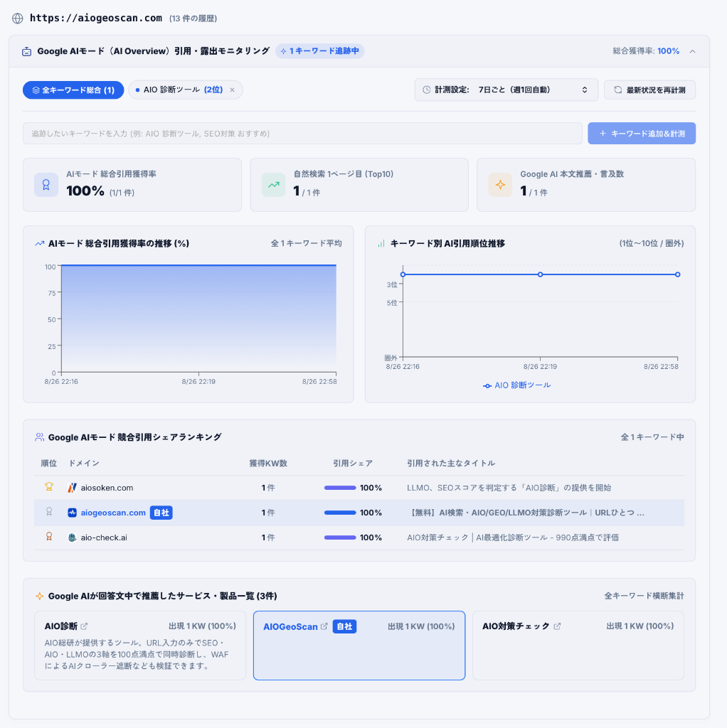Click the bar chart icon beside キーワード別 AI引用順位推移
The image size is (727, 728).
pyautogui.click(x=381, y=243)
